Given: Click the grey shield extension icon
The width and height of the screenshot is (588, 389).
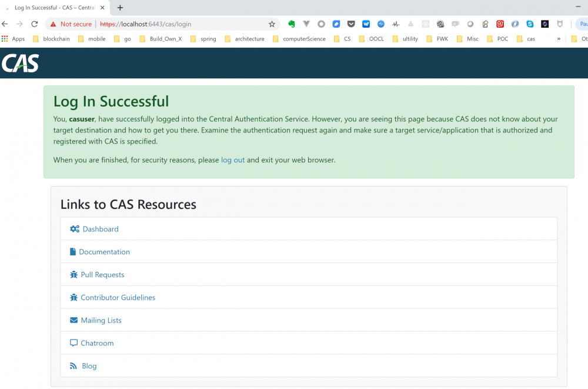Looking at the screenshot, I should pos(560,24).
